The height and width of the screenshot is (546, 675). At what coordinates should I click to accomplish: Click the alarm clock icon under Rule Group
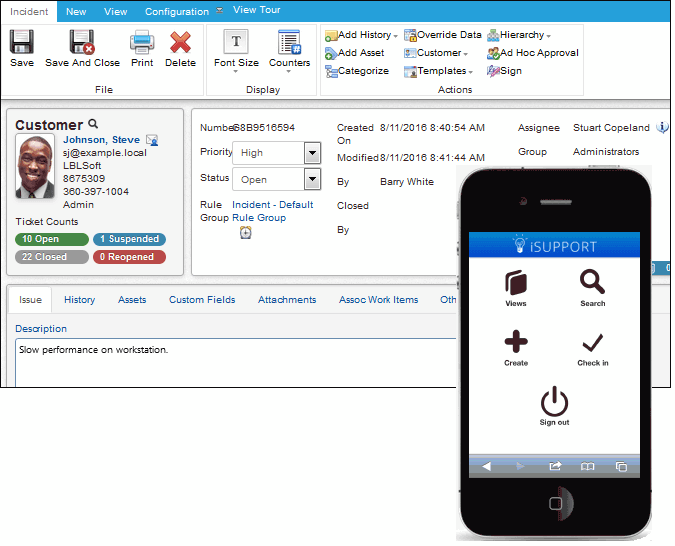[245, 233]
